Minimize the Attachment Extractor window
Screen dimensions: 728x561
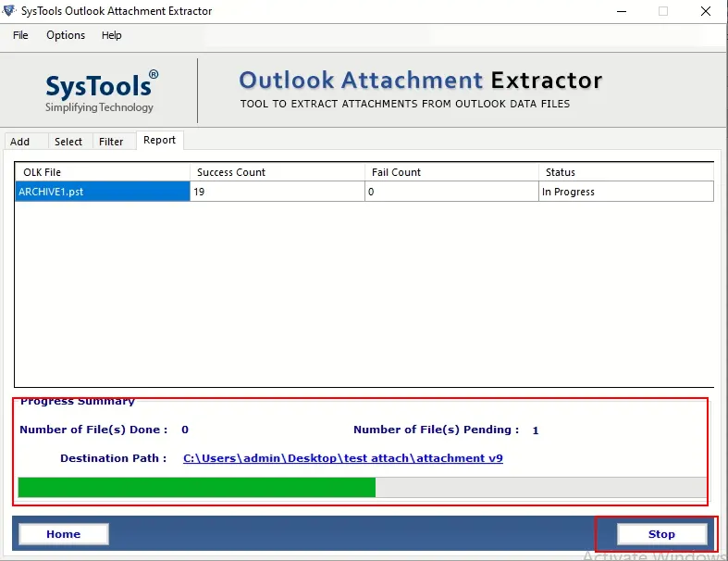(622, 11)
